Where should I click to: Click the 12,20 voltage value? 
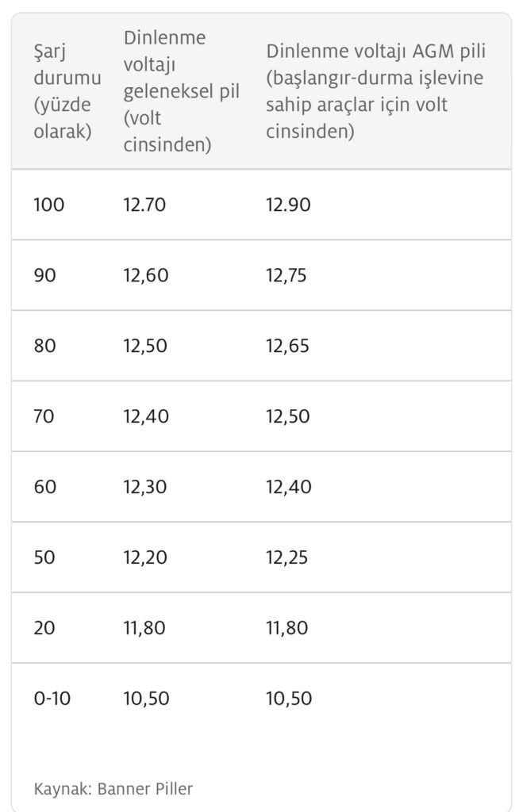pos(144,557)
